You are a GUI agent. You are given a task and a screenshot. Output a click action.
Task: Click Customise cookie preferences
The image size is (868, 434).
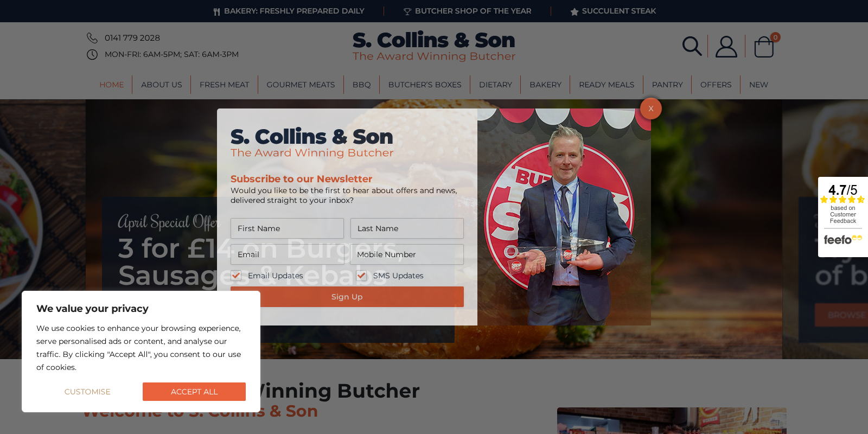(87, 392)
